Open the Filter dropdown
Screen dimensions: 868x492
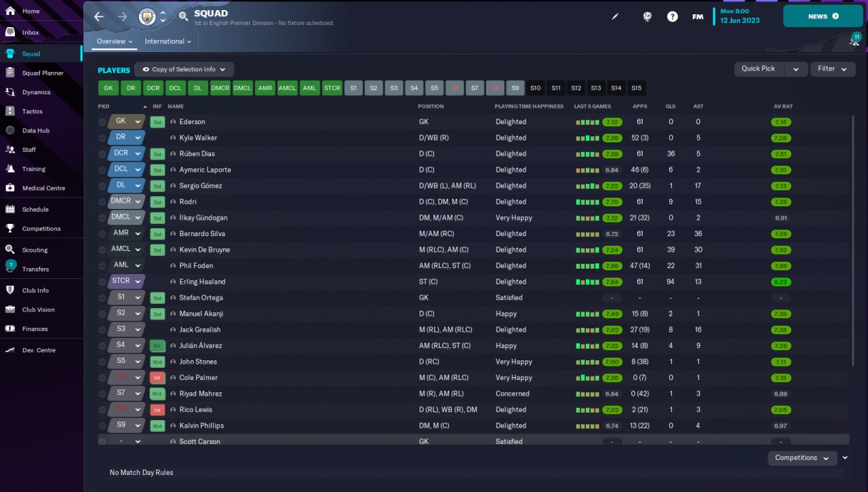(833, 69)
